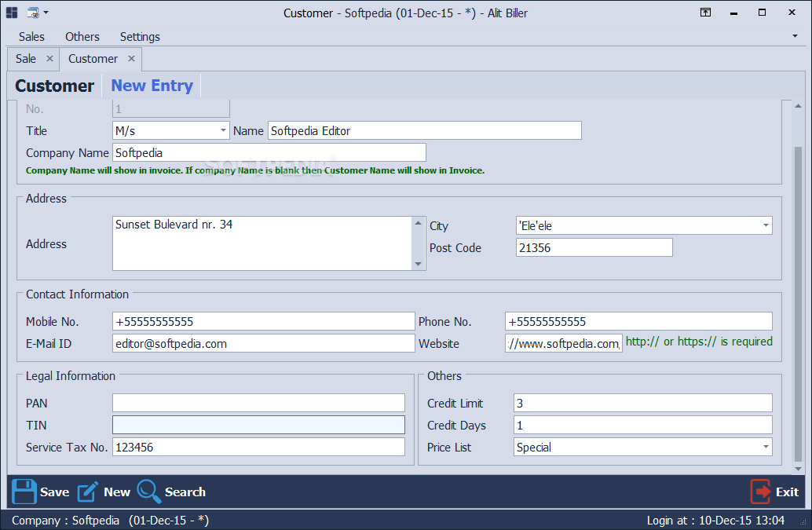Click the Credit Limit field

[642, 404]
